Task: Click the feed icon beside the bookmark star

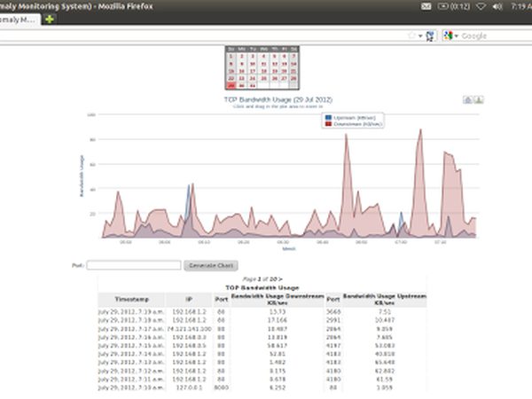Action: (430, 36)
